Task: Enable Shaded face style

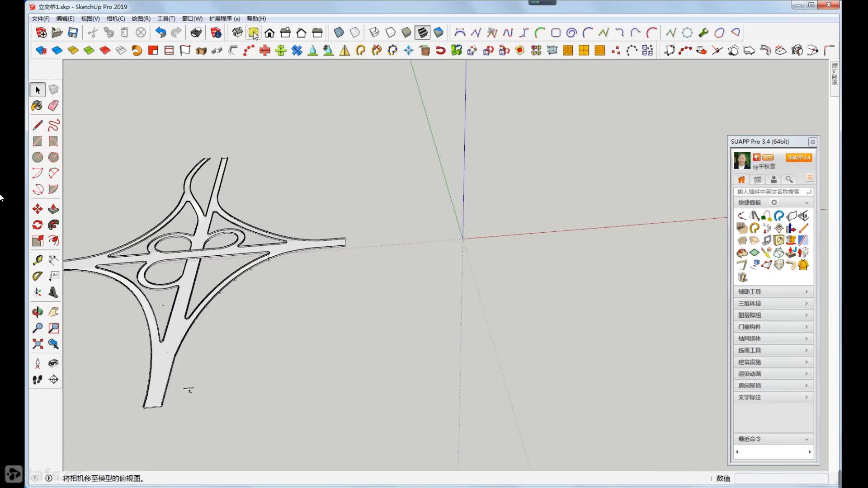Action: pyautogui.click(x=406, y=33)
